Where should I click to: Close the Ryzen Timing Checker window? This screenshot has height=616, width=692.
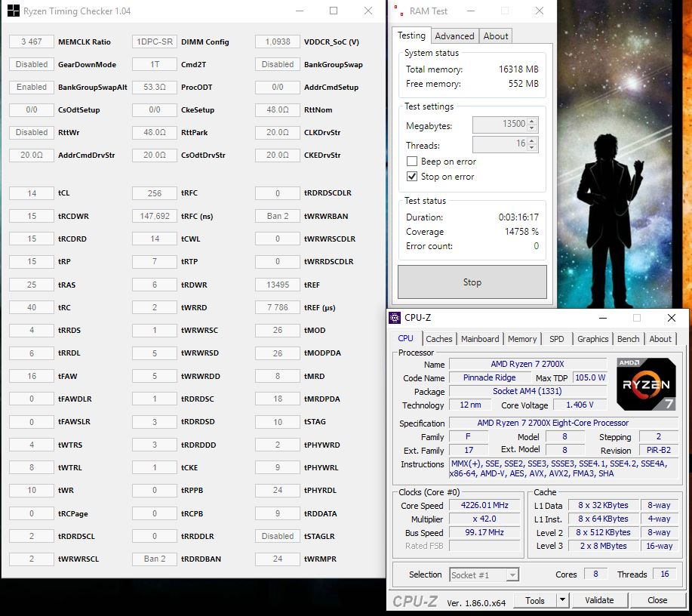click(368, 11)
